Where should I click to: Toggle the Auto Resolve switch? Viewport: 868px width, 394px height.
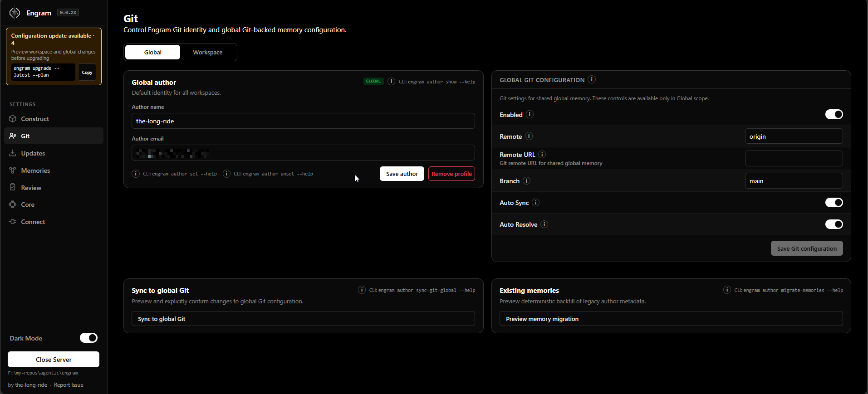[x=834, y=224]
